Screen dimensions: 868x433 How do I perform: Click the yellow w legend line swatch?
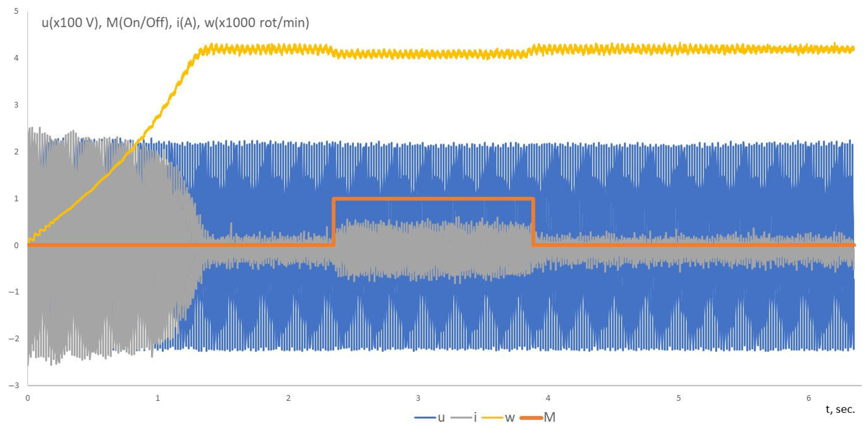coord(492,418)
